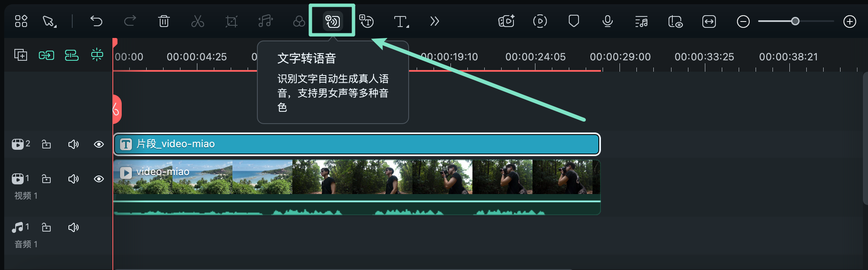The width and height of the screenshot is (868, 270).
Task: Open the layout grid tool icon
Action: pyautogui.click(x=21, y=21)
